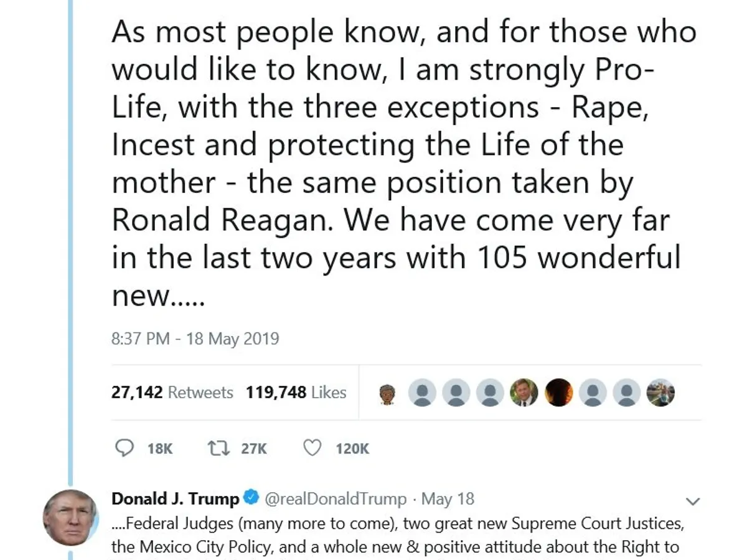Open the man-in-suit liker avatar
The image size is (747, 560).
tap(524, 393)
